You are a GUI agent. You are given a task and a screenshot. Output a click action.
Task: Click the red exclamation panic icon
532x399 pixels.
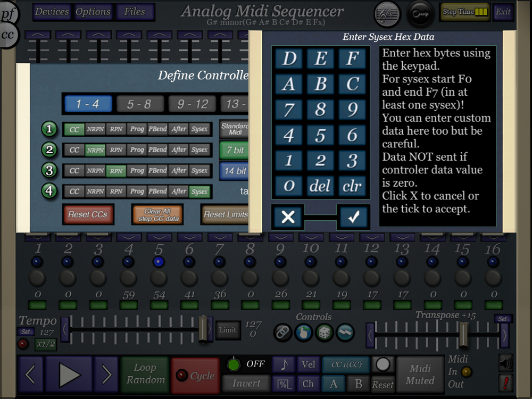click(x=505, y=383)
